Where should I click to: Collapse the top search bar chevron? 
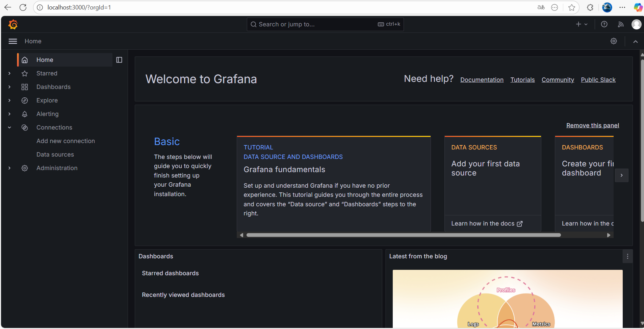pyautogui.click(x=635, y=41)
